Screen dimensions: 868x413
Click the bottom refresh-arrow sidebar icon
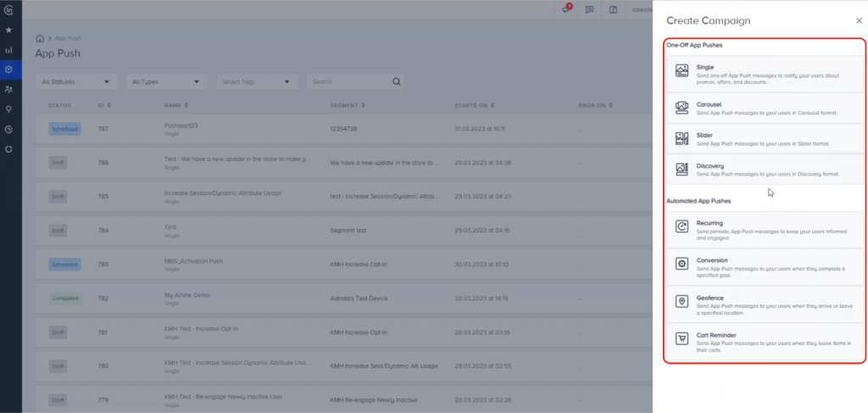(8, 149)
